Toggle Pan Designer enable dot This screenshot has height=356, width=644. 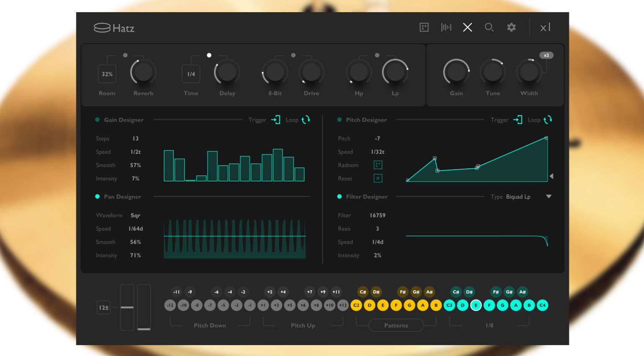[x=97, y=196]
